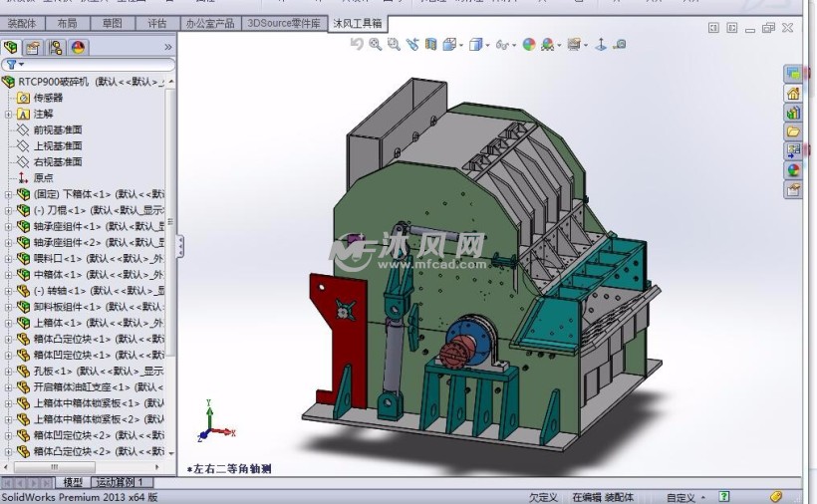Open the ConfigurationManager tab icon

pyautogui.click(x=56, y=47)
